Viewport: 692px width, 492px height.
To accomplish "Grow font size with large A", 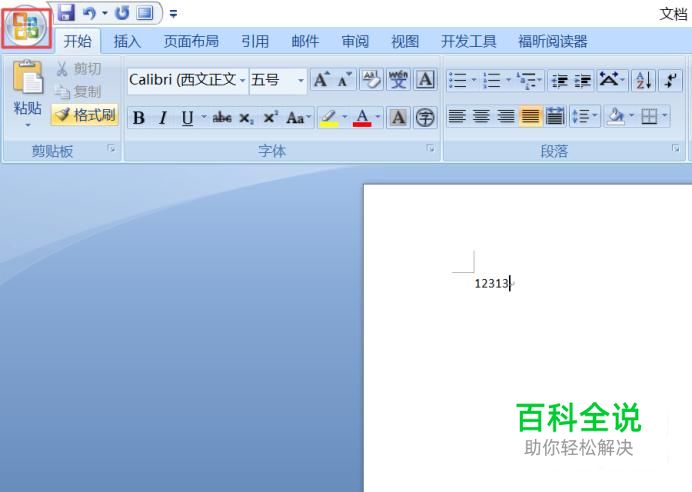I will pyautogui.click(x=321, y=80).
